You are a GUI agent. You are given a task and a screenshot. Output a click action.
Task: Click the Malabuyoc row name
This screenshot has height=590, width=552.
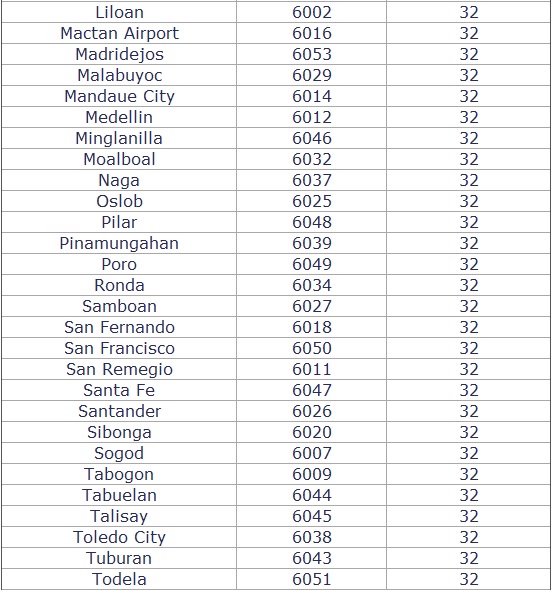click(x=119, y=75)
